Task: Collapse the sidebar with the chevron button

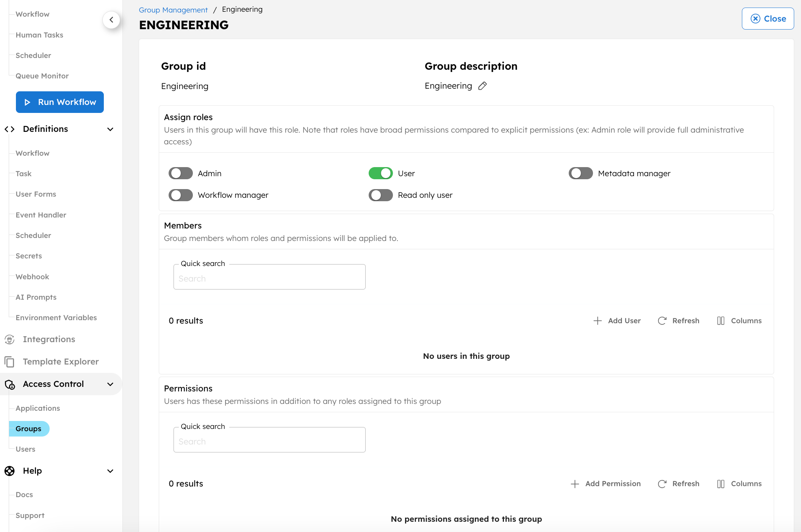Action: [111, 20]
